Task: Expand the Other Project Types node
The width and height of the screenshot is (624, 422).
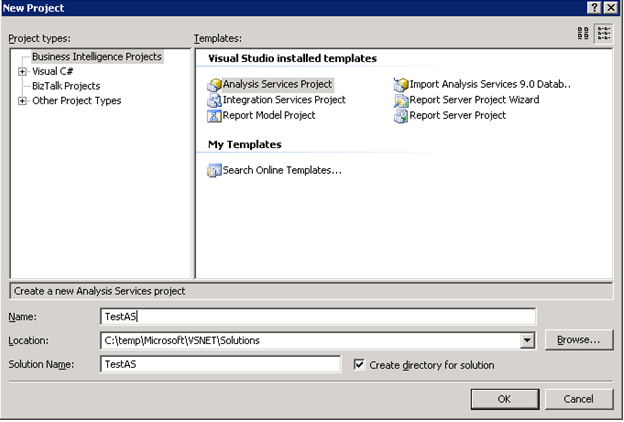Action: click(x=22, y=101)
